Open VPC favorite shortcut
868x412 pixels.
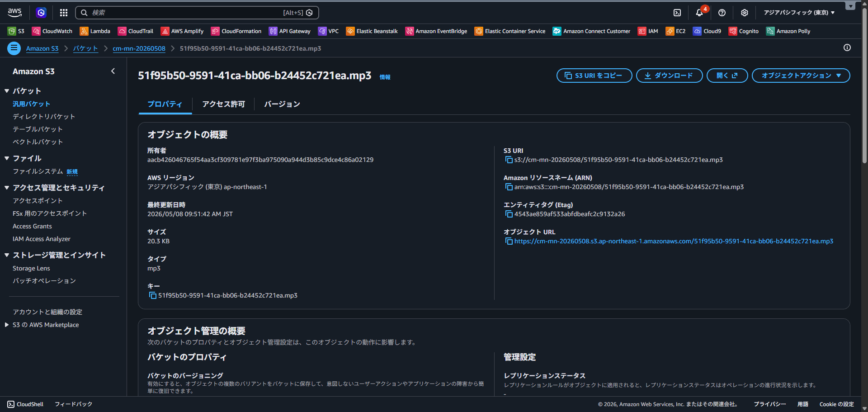pyautogui.click(x=329, y=31)
